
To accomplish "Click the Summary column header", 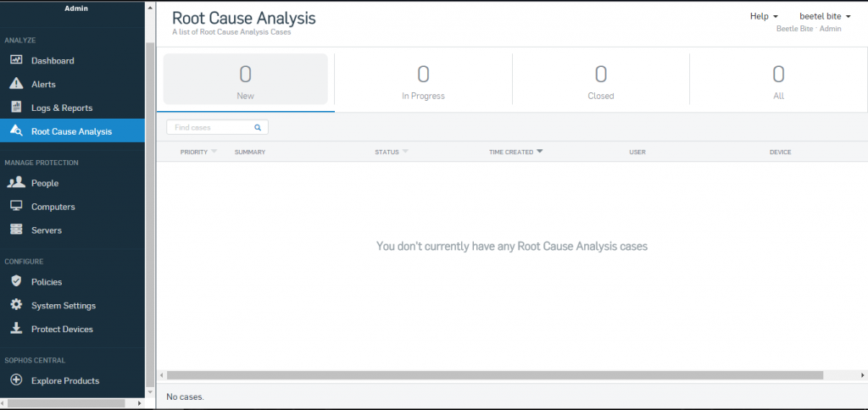I will (250, 152).
